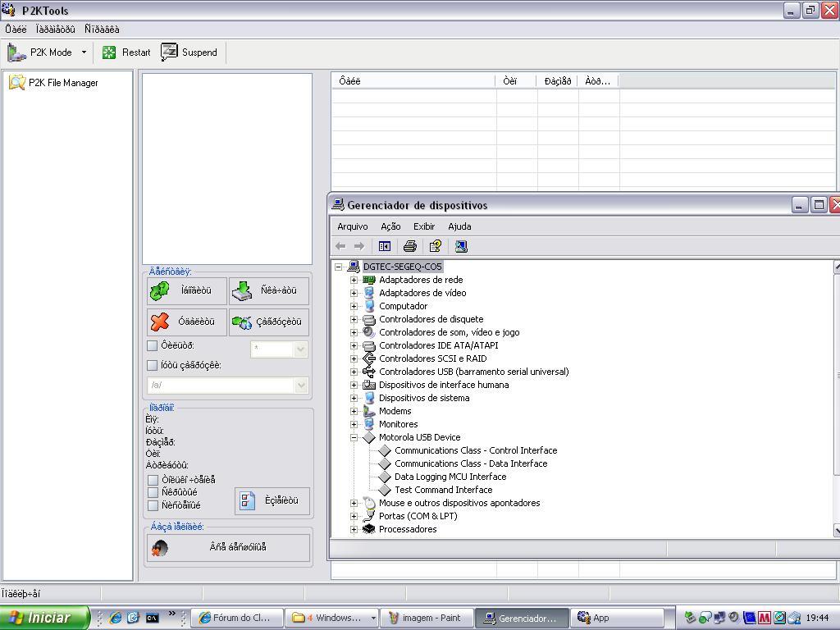Expand Controladores USB node
840x630 pixels.
(x=354, y=372)
